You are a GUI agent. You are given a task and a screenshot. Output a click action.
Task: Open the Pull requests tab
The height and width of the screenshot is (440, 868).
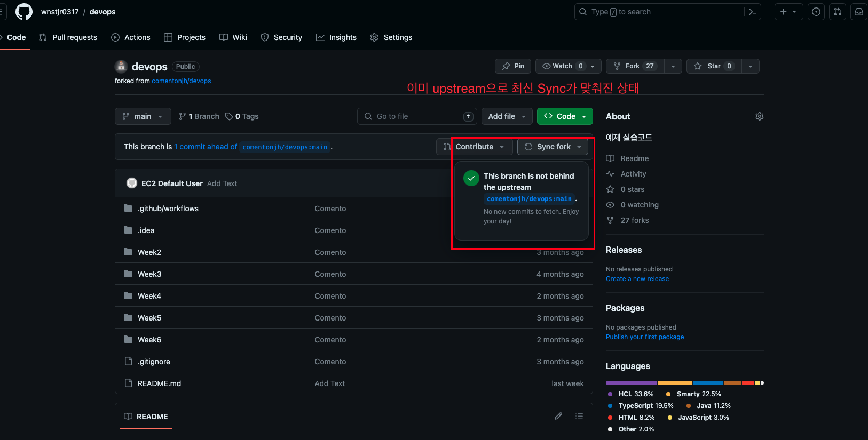pyautogui.click(x=68, y=37)
